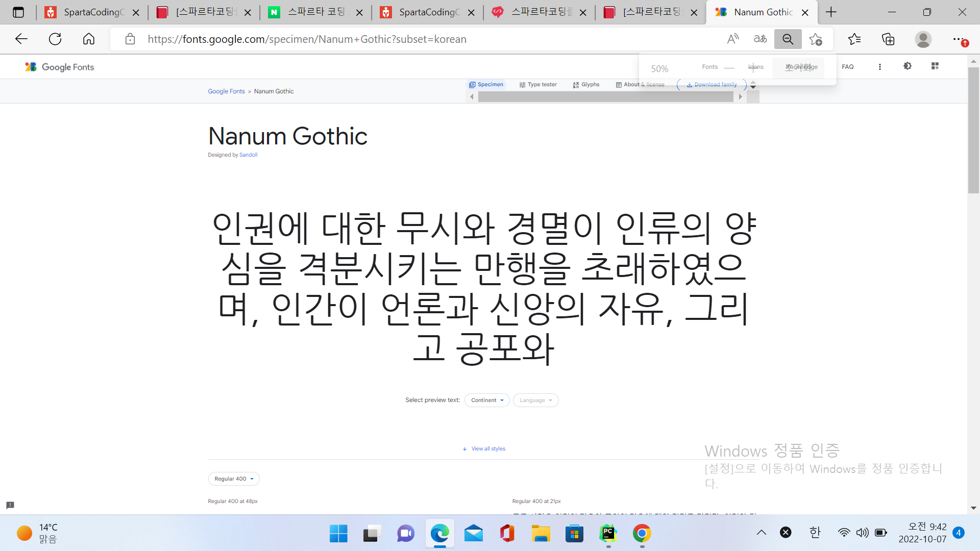Viewport: 980px width, 551px height.
Task: Open the Sandoll designer link
Action: point(248,155)
